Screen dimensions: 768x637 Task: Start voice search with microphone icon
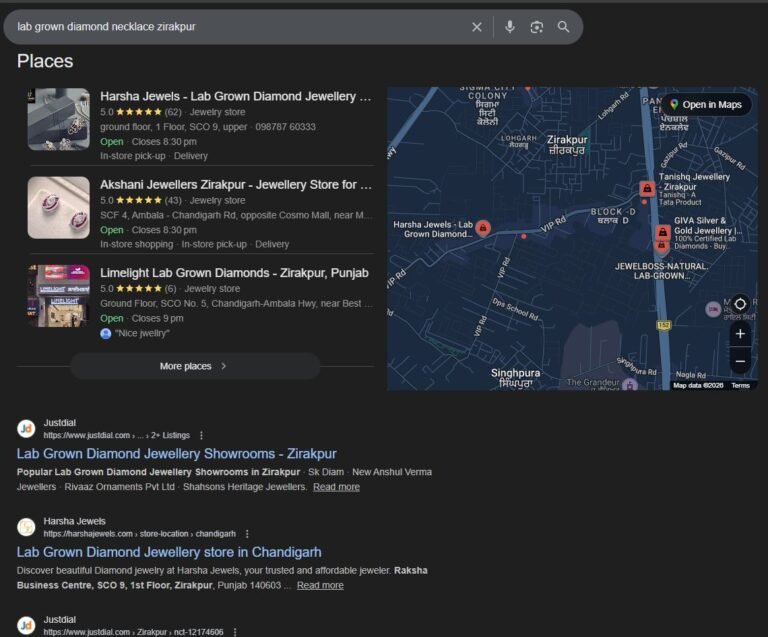click(x=510, y=26)
